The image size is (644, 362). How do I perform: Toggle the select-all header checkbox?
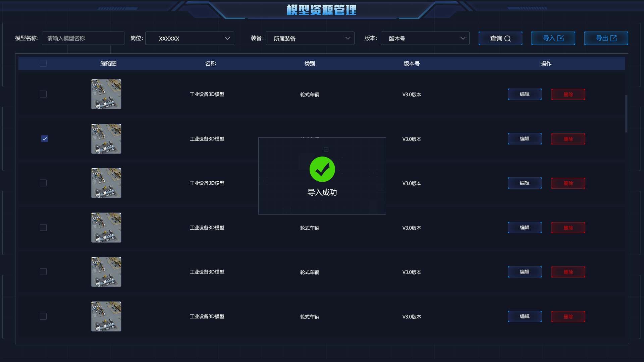[x=43, y=63]
